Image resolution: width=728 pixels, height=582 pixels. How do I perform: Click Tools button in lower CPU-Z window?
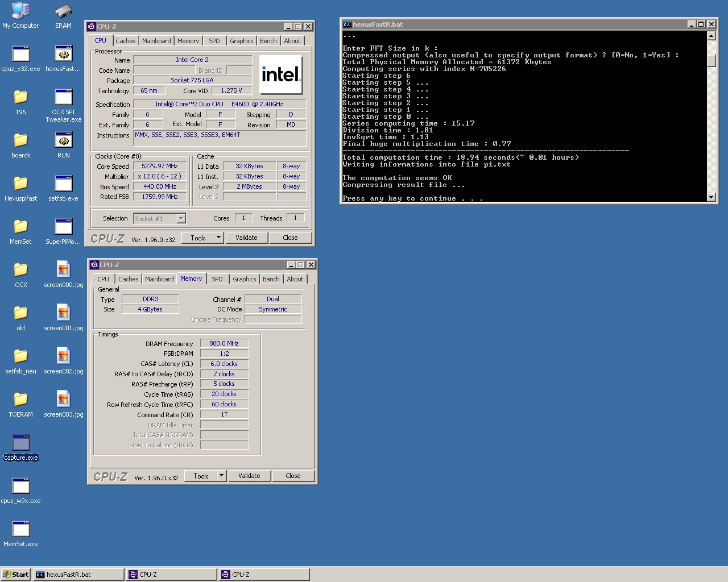point(201,476)
